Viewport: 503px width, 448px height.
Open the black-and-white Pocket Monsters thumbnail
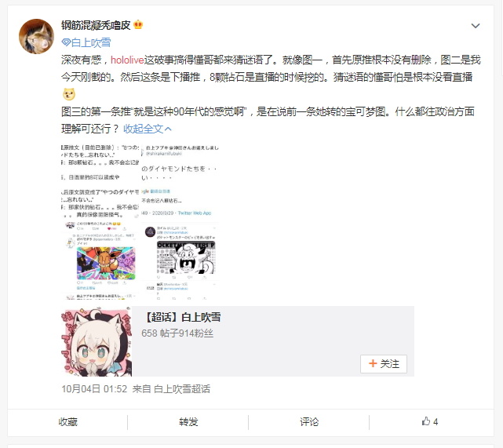pos(180,261)
